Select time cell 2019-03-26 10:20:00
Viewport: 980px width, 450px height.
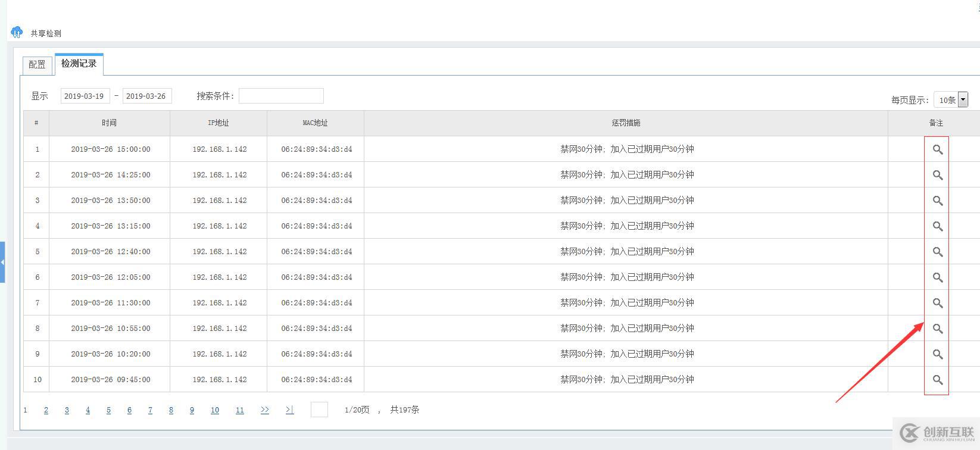111,354
